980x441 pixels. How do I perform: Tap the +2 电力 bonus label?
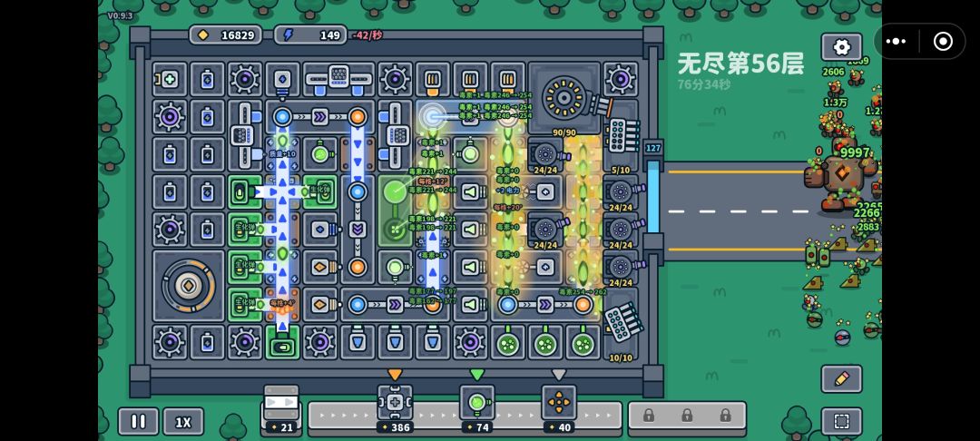coord(507,190)
